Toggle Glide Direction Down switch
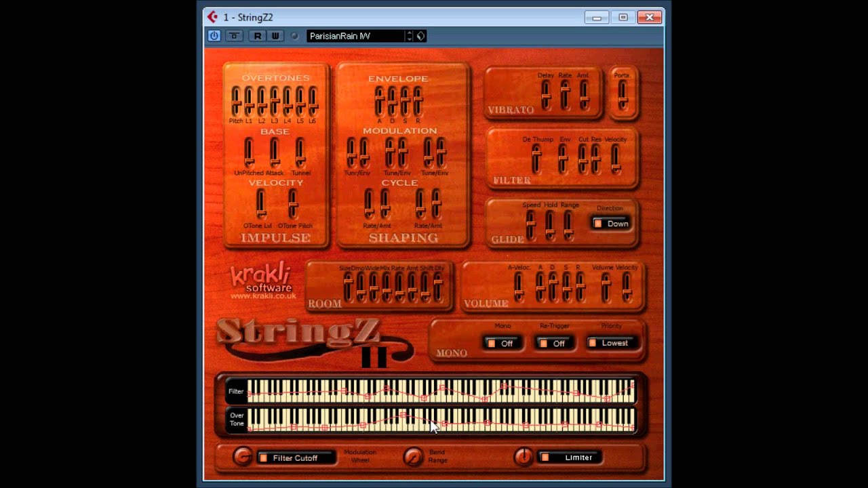 611,224
